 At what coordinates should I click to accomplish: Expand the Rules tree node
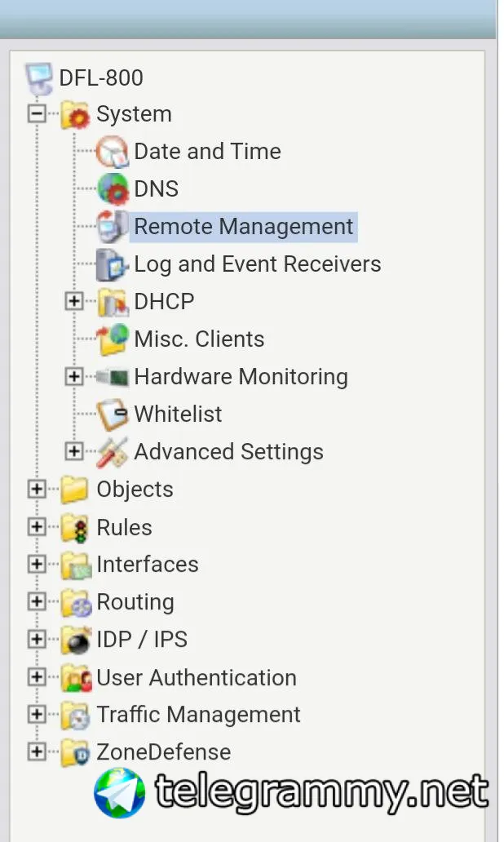(x=37, y=527)
